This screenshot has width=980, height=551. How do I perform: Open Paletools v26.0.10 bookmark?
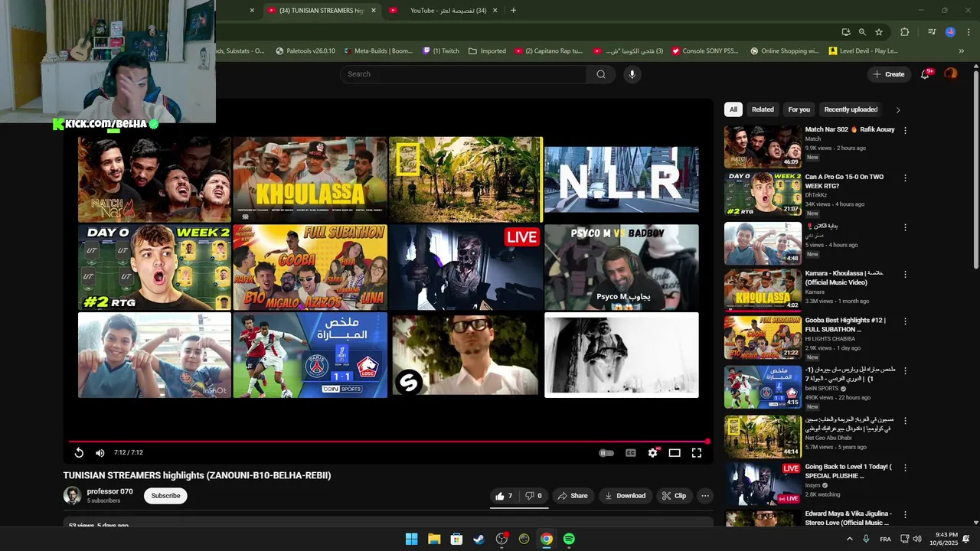coord(305,51)
